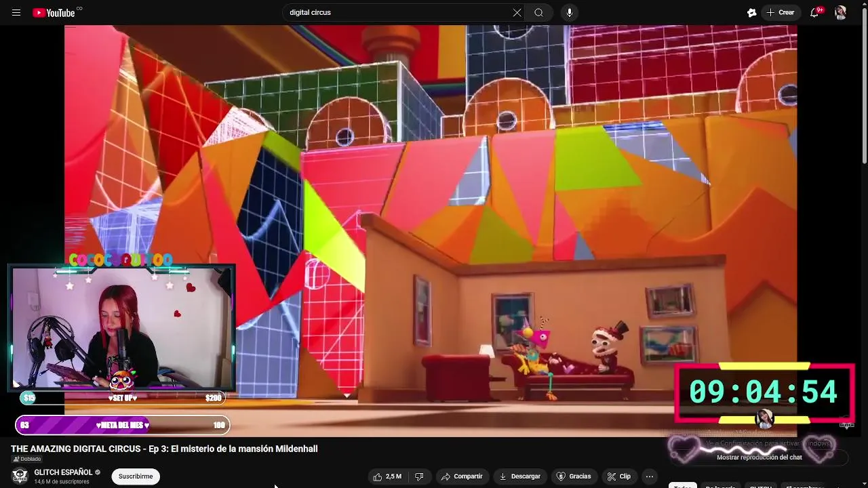Click the Gracias button
The image size is (868, 488).
pyautogui.click(x=574, y=476)
